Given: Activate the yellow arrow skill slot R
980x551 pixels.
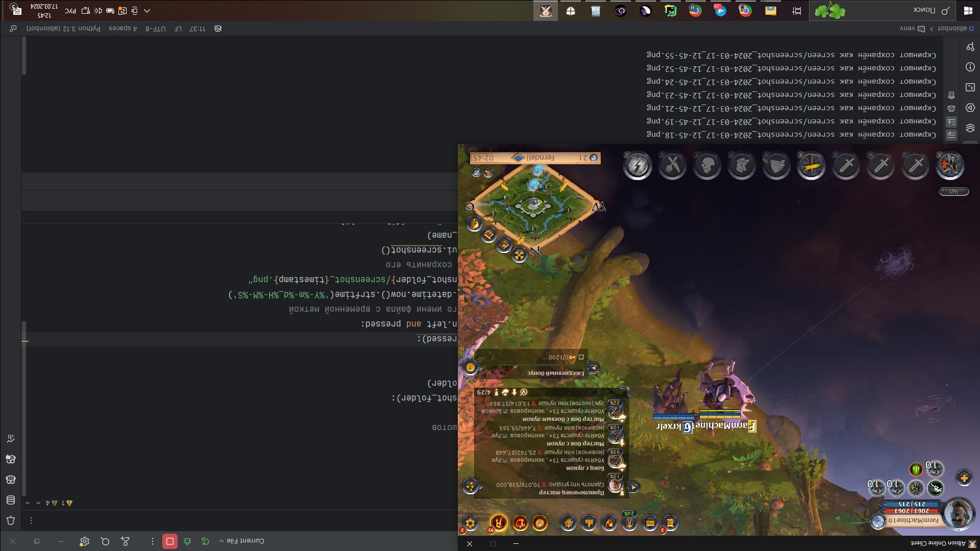Looking at the screenshot, I should tap(811, 165).
